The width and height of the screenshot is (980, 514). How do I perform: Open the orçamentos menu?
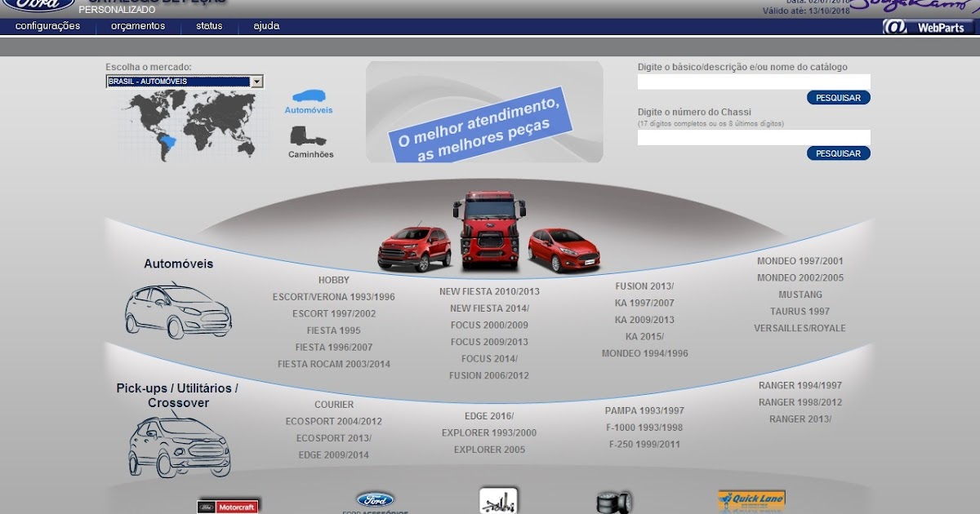138,25
